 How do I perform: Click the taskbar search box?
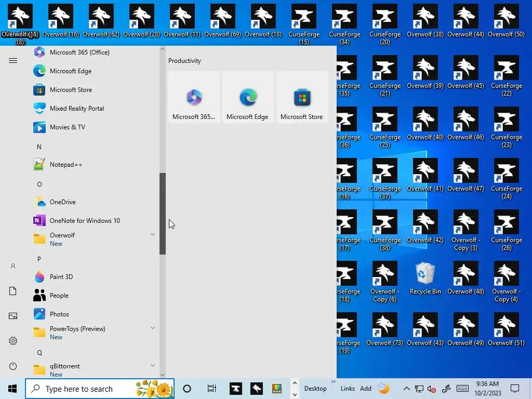coord(100,389)
